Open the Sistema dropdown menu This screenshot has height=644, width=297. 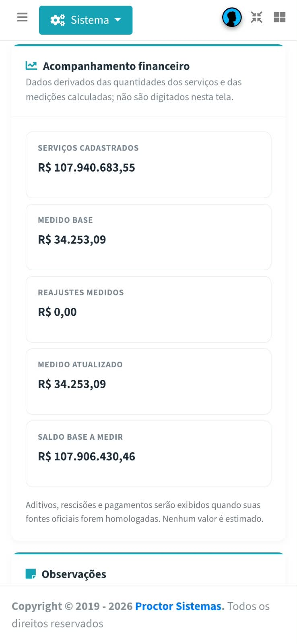point(86,20)
